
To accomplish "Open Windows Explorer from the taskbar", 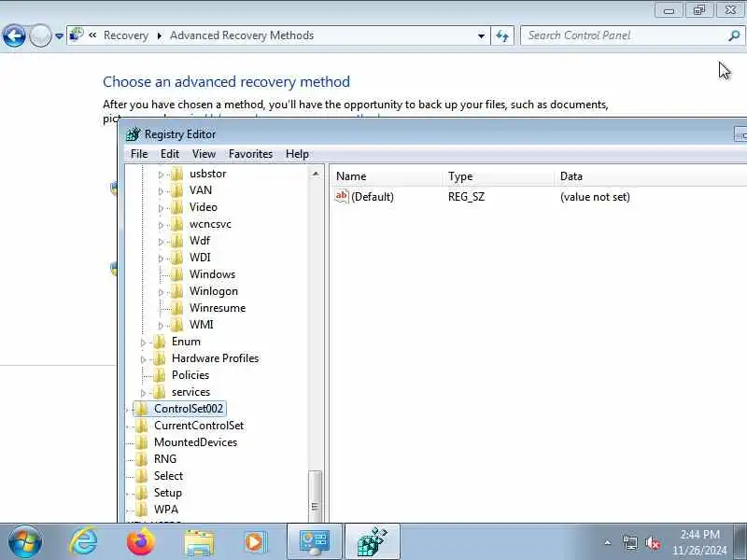I will [199, 543].
